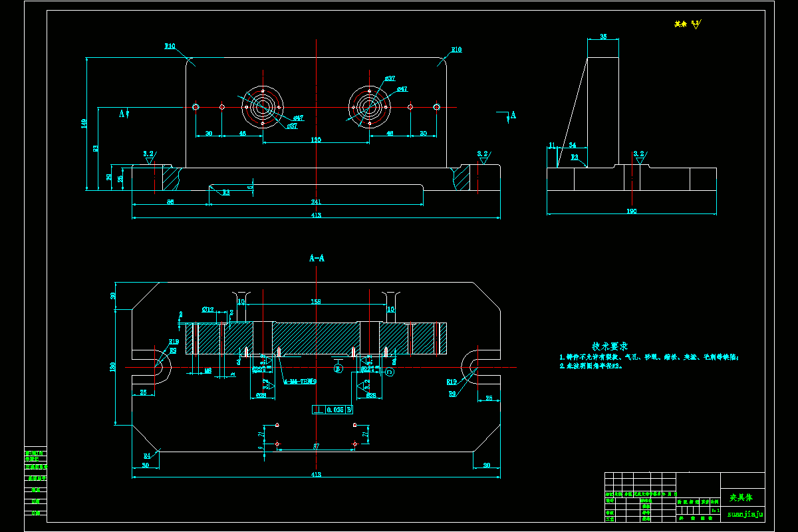Click the 93 vertical dimension in front view
The image size is (798, 532).
96,148
